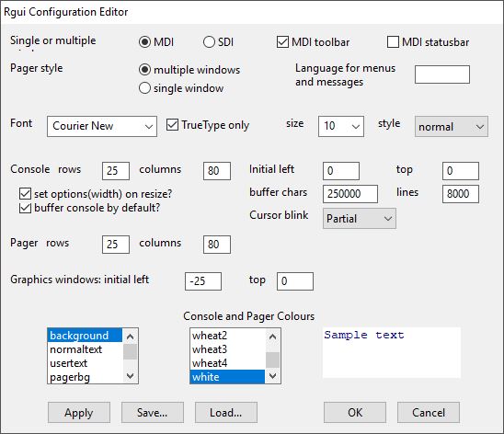Open the Cursor blink dropdown

click(360, 219)
